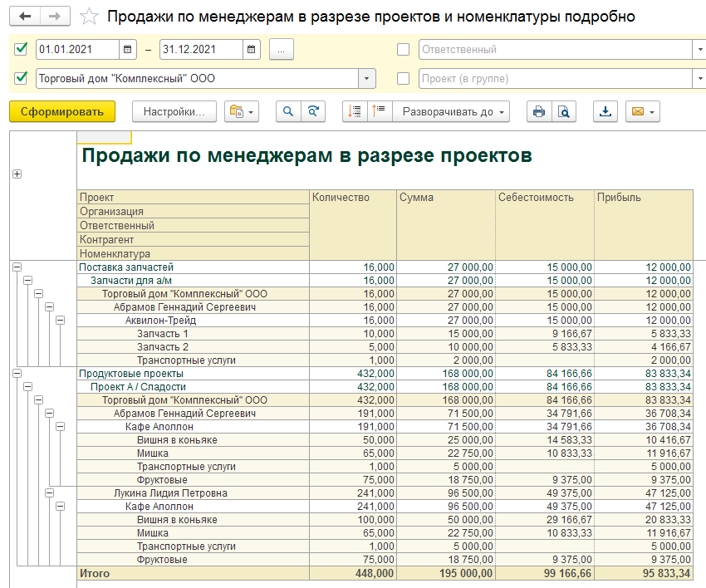706x588 pixels.
Task: Click the Сформировать button
Action: (62, 111)
